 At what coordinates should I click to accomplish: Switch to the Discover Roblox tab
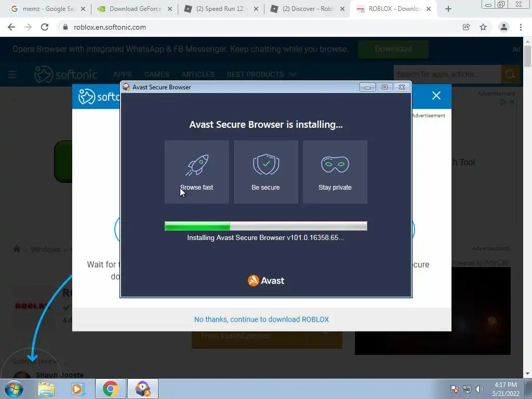pos(302,9)
